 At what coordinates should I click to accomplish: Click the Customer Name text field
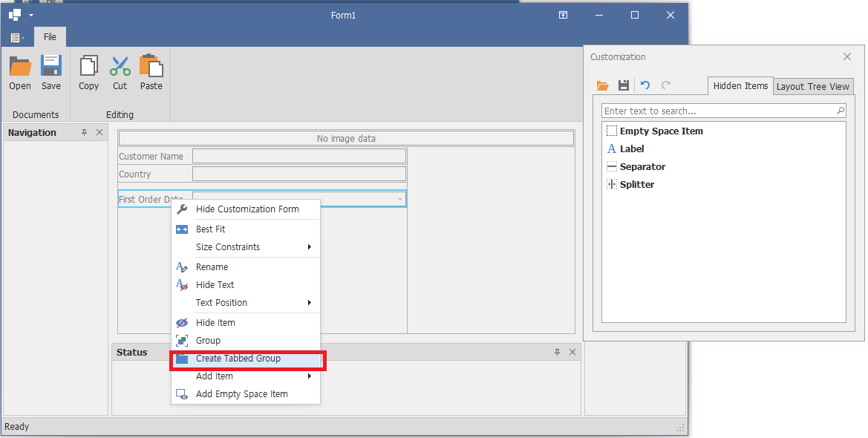299,156
